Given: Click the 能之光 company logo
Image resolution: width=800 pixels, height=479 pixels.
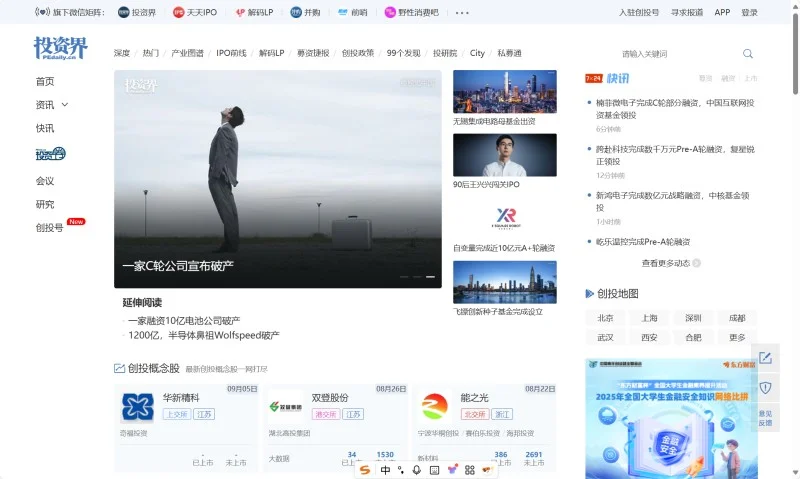Looking at the screenshot, I should (x=435, y=407).
